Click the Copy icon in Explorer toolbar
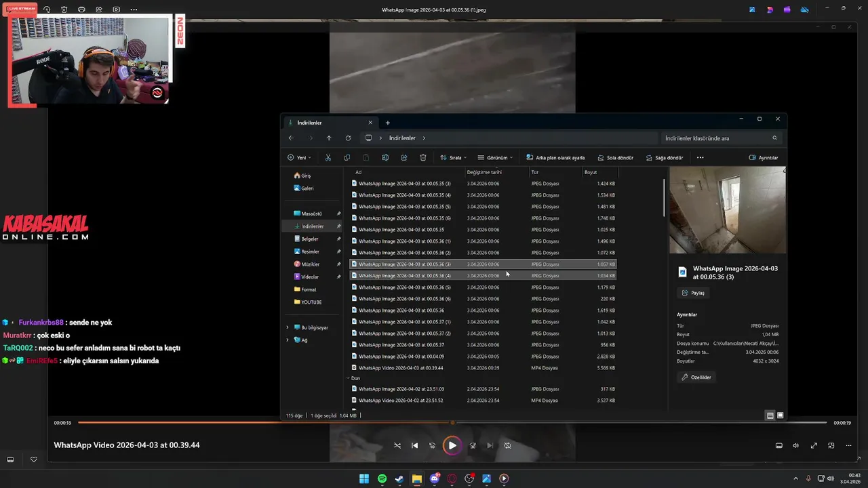The height and width of the screenshot is (488, 868). click(347, 157)
